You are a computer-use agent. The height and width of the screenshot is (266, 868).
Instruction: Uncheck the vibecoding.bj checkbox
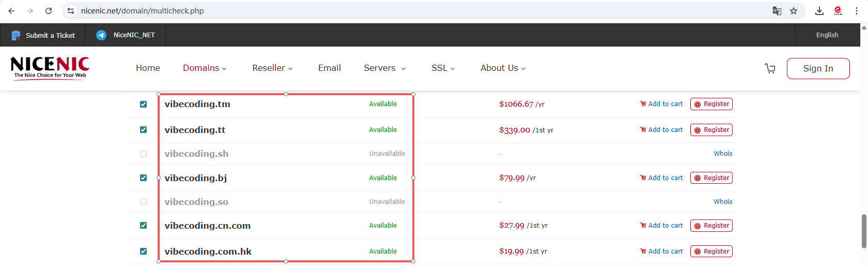[x=143, y=178]
